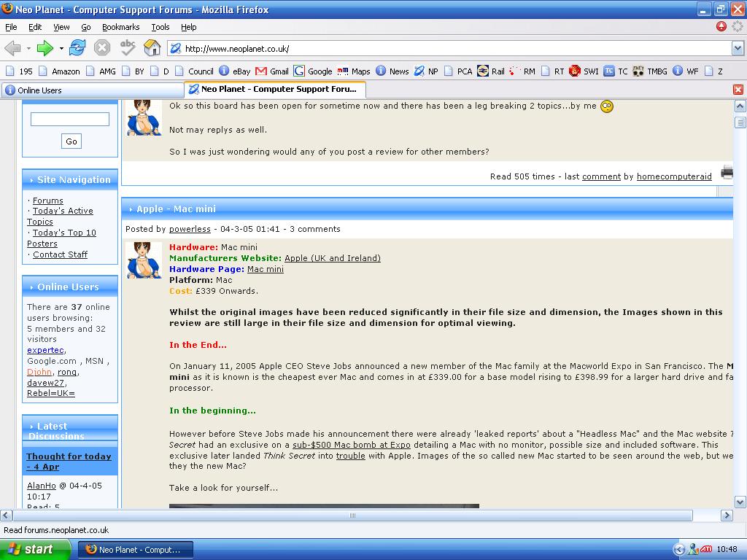
Task: Click the vertical scrollbar up arrow
Action: (x=740, y=106)
